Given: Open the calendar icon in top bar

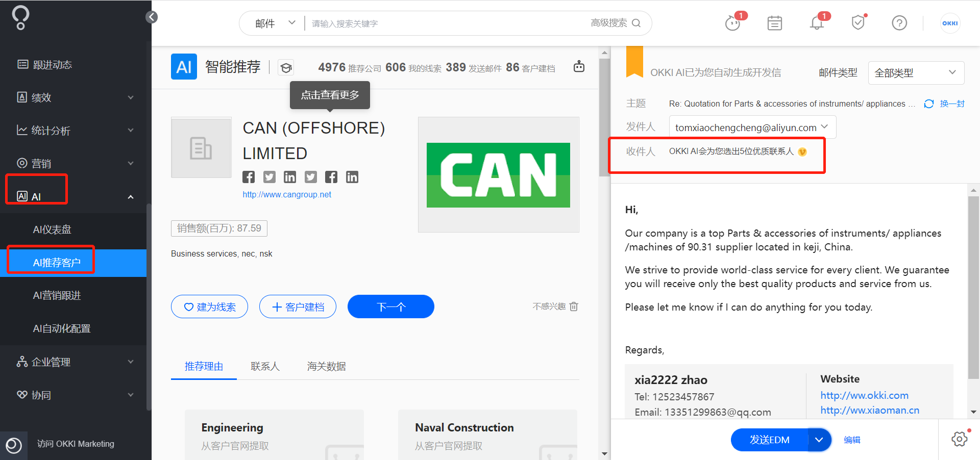Looking at the screenshot, I should tap(774, 23).
